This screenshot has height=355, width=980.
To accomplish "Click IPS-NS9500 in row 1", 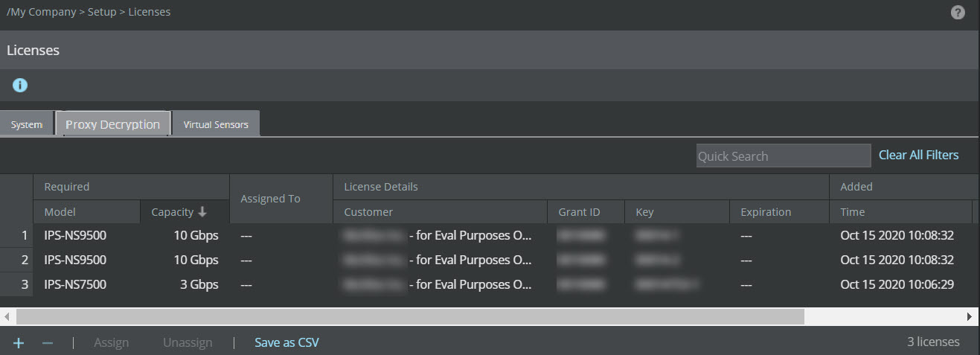I will point(75,236).
